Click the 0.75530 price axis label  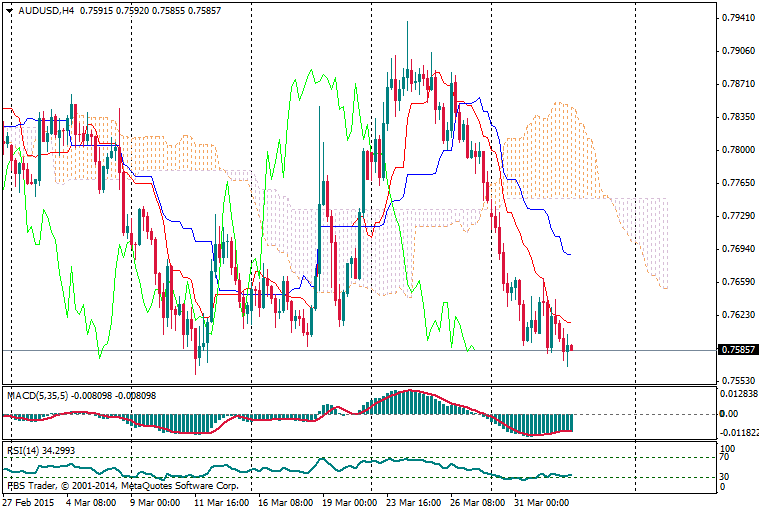click(x=738, y=381)
